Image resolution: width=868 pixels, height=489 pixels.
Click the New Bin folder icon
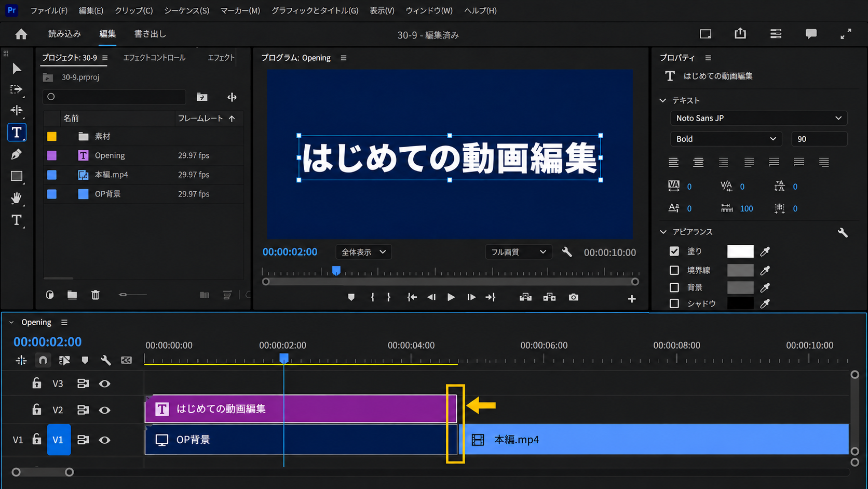72,295
